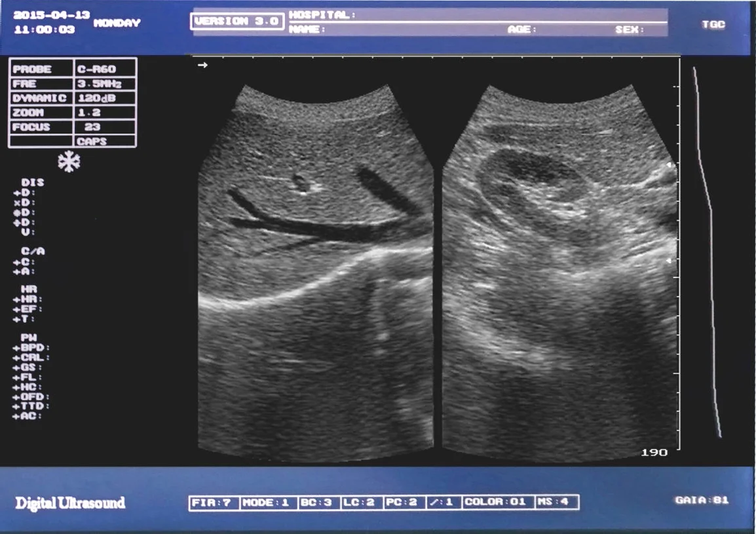Click the slash :1 setting box
The height and width of the screenshot is (534, 756).
tap(443, 502)
